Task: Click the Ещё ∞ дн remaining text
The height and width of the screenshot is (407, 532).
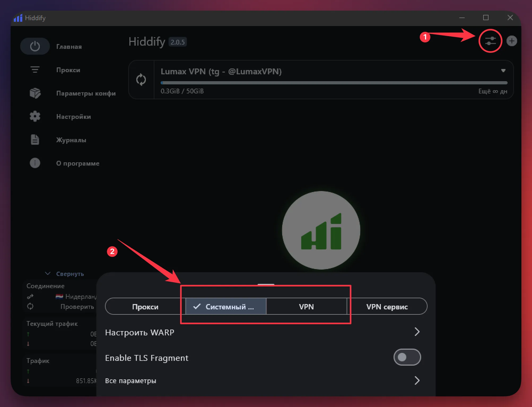Action: [493, 91]
